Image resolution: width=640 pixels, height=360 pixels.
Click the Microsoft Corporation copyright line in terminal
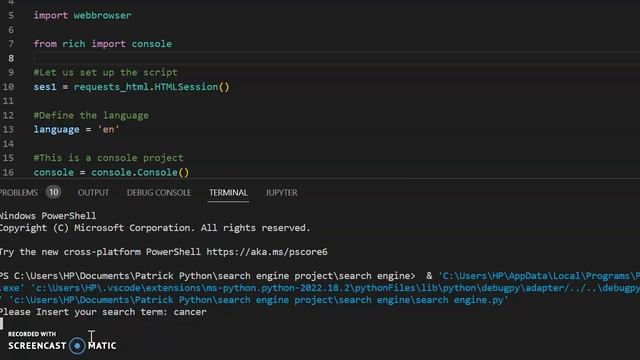155,228
